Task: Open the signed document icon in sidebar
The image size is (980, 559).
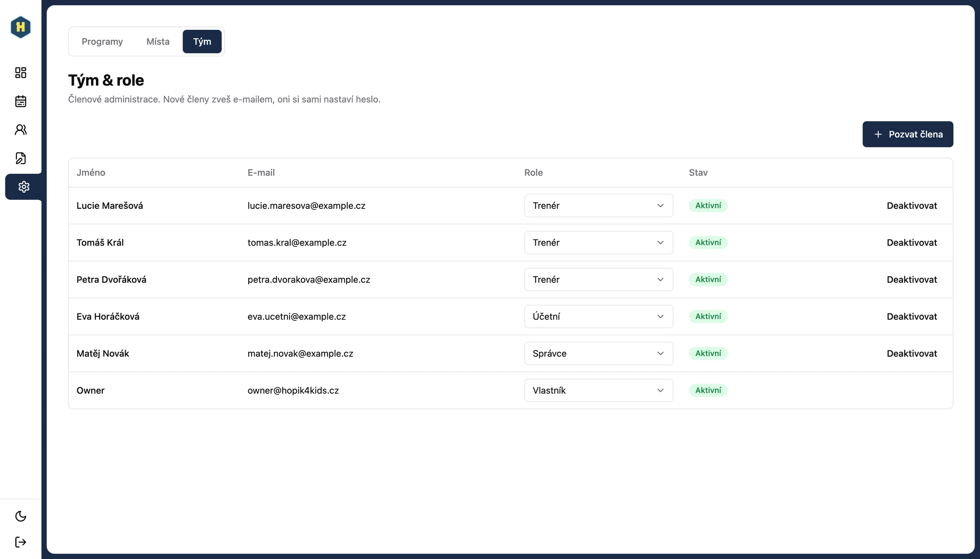Action: 20,158
